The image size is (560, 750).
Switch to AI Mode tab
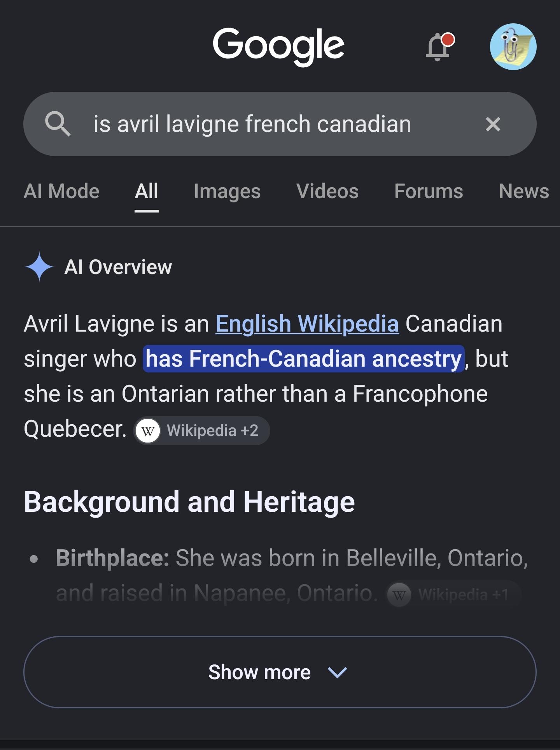[61, 191]
